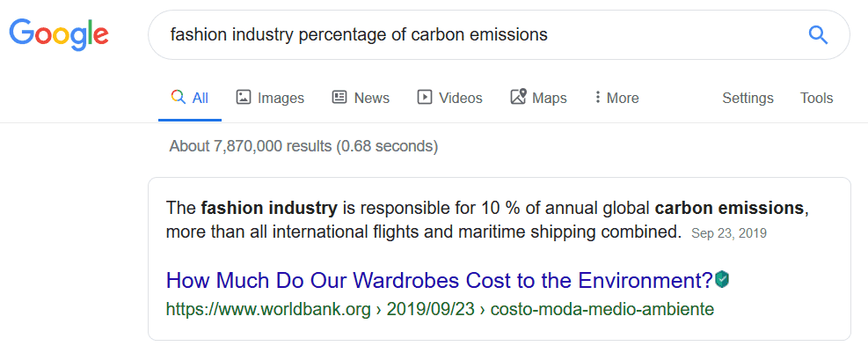This screenshot has height=346, width=868.
Task: Click the News tab newspaper icon
Action: (339, 98)
